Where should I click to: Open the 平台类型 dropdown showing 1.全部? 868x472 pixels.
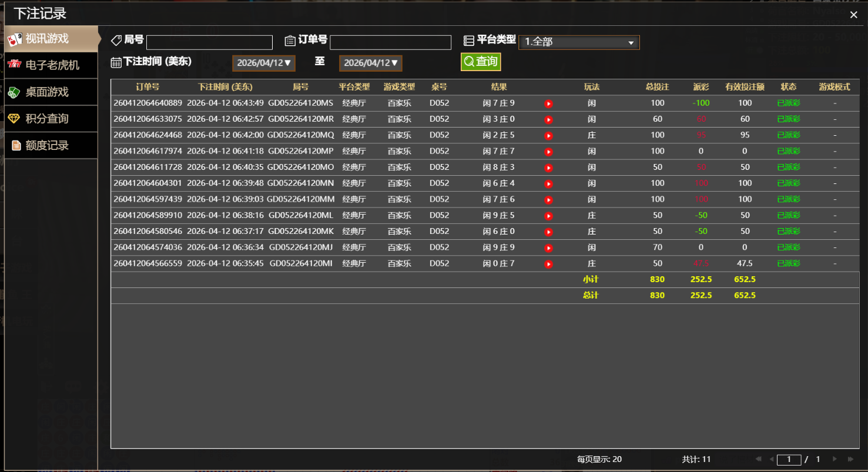(x=579, y=42)
